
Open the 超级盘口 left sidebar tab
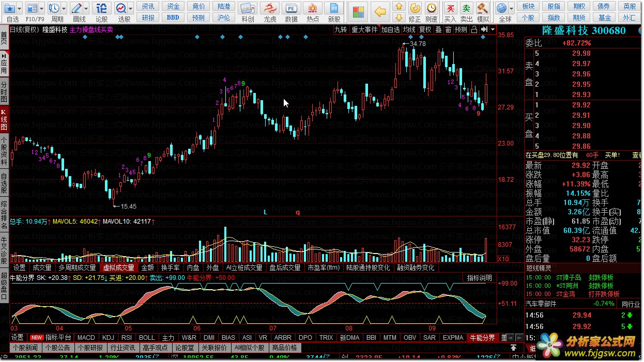tap(4, 285)
